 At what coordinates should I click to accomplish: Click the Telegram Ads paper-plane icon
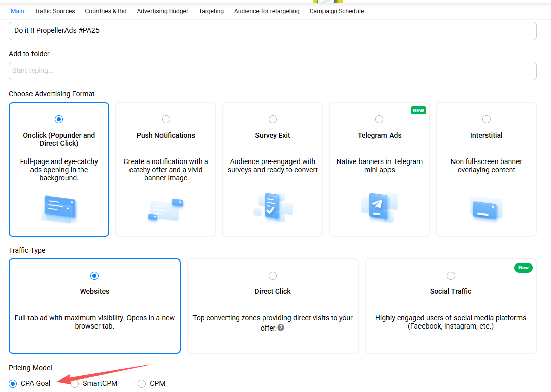pyautogui.click(x=379, y=208)
